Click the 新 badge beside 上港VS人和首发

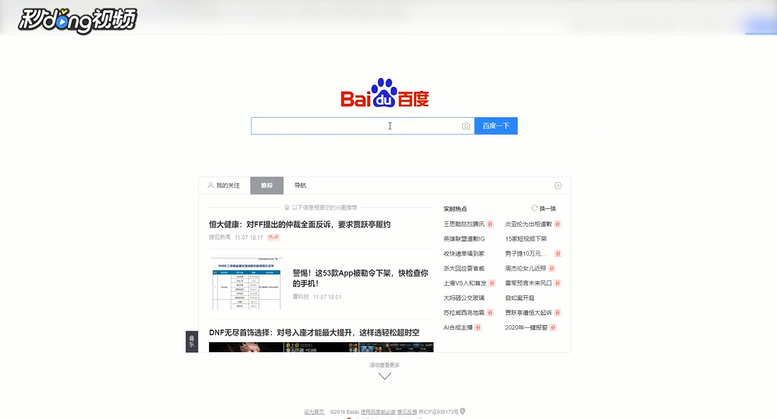(x=492, y=283)
